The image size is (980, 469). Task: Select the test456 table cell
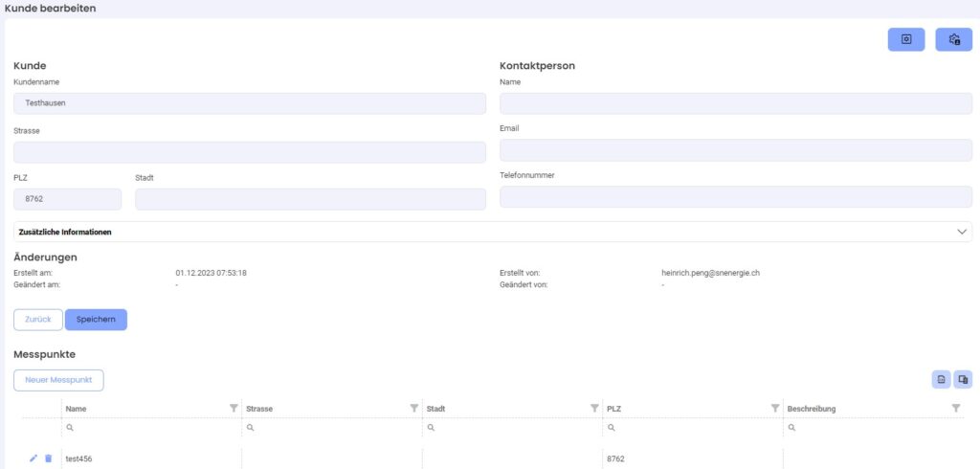[x=151, y=458]
